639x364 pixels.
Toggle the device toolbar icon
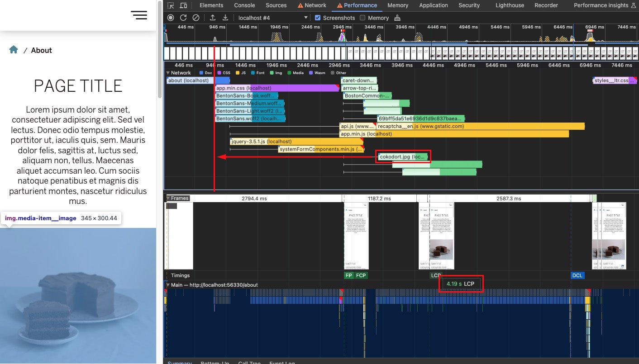(183, 5)
